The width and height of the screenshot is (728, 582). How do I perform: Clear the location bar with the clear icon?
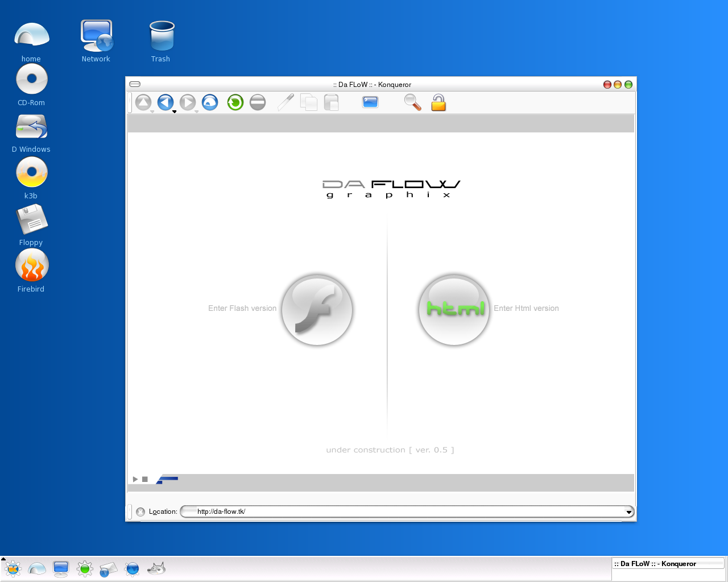[140, 512]
